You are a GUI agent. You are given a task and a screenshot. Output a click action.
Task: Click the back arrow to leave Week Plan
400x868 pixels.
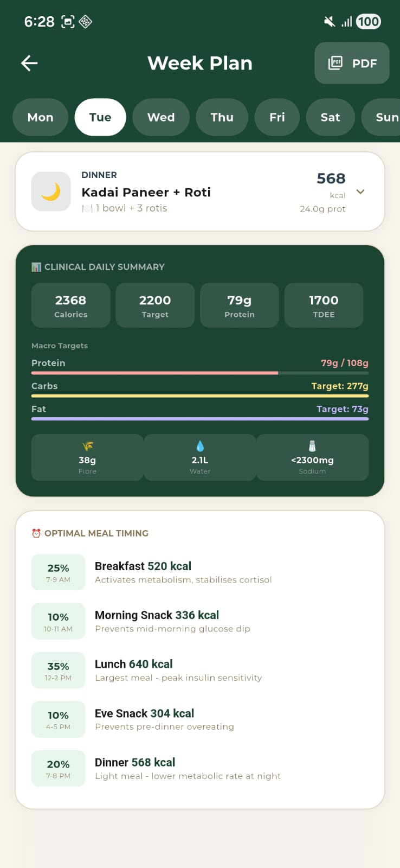(29, 63)
